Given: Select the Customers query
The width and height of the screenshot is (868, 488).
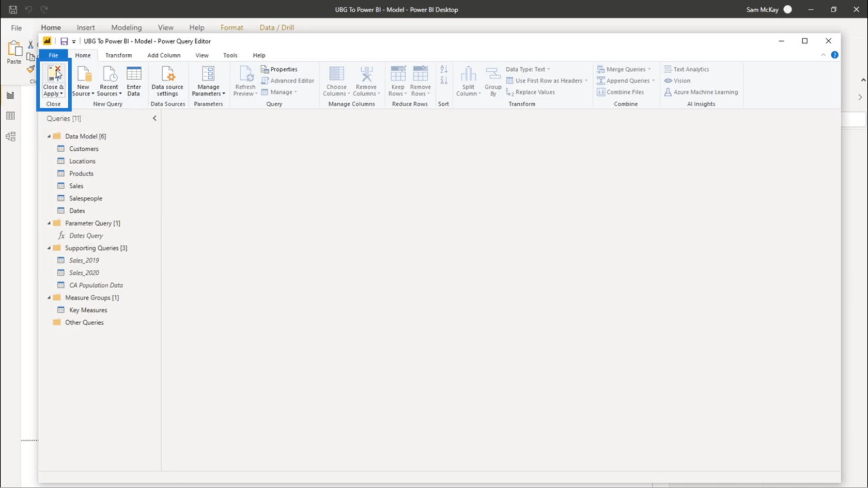Looking at the screenshot, I should [x=84, y=149].
